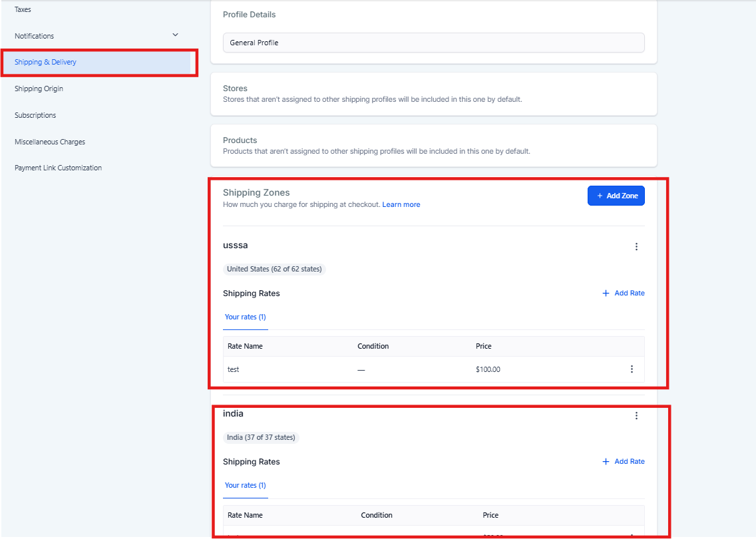The height and width of the screenshot is (539, 756).
Task: Select Your rates tab under usssa
Action: click(245, 317)
